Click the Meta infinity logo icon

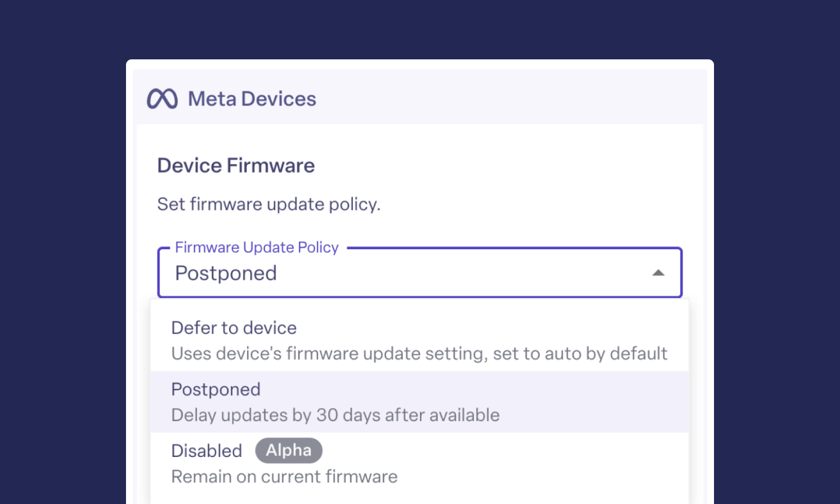pyautogui.click(x=162, y=99)
